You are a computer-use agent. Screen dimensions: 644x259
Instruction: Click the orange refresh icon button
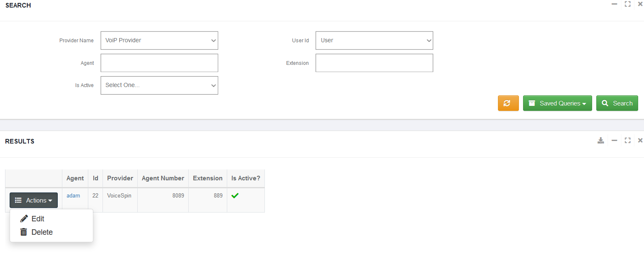coord(508,103)
